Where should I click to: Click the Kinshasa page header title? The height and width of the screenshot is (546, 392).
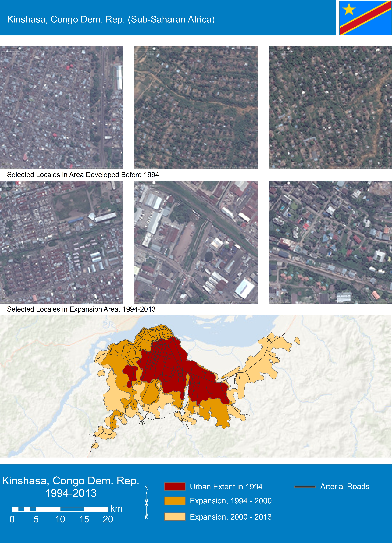111,19
